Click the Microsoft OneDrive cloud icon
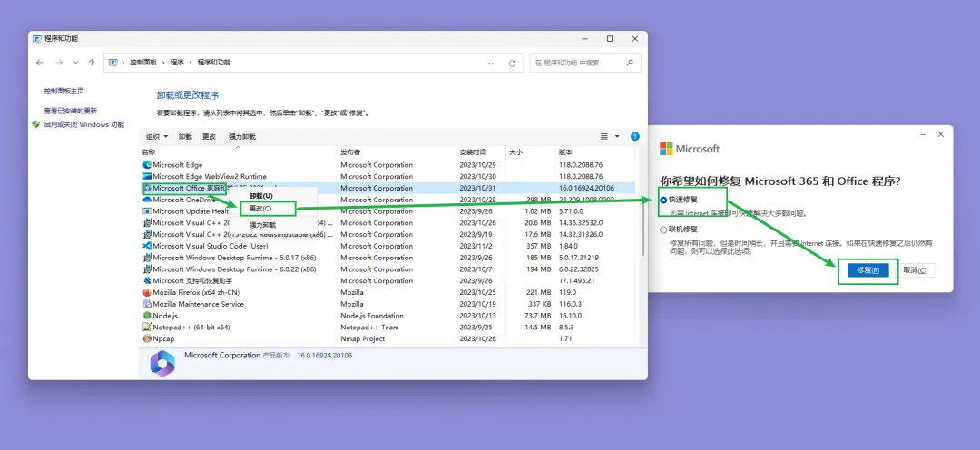 point(148,200)
